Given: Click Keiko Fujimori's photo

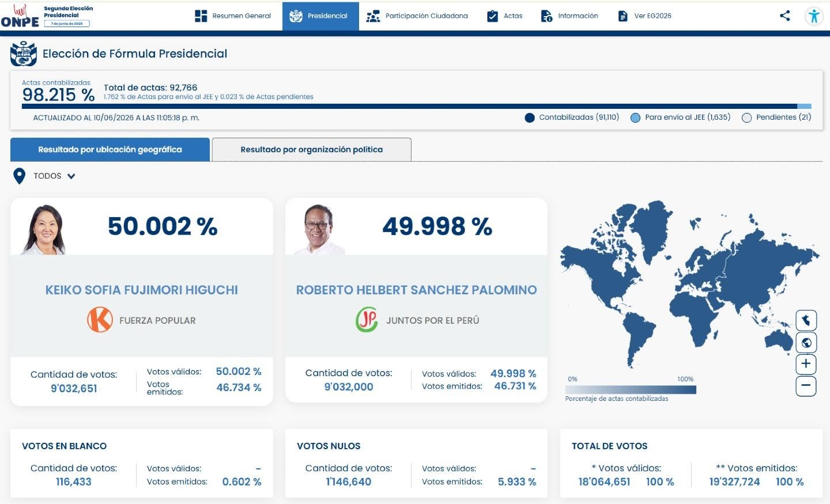Looking at the screenshot, I should pos(44,229).
